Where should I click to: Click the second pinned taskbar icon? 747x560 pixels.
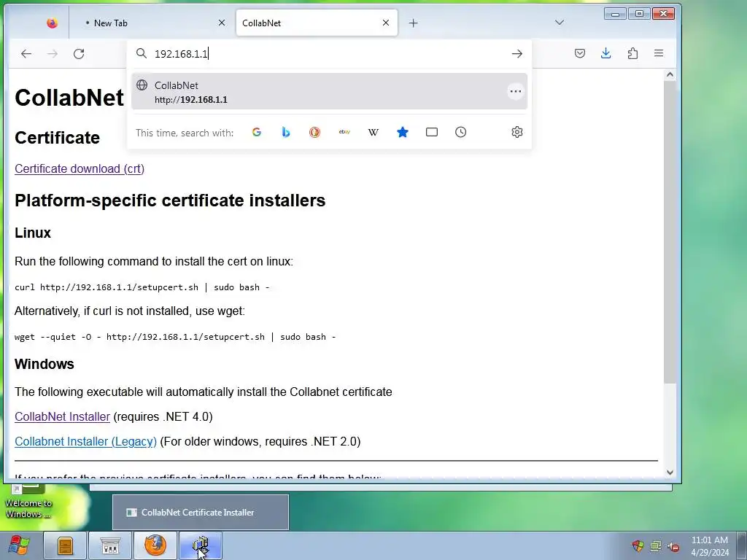click(110, 545)
